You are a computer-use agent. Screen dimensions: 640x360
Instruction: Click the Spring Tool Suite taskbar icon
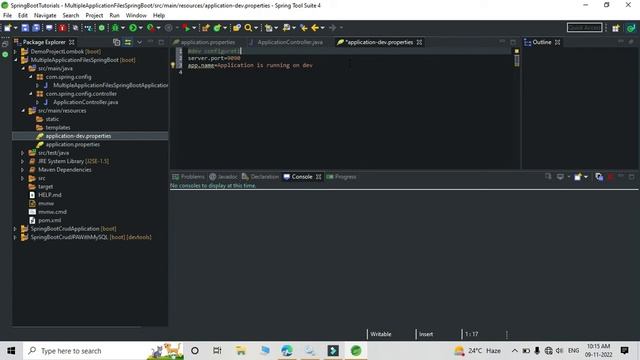point(356,351)
